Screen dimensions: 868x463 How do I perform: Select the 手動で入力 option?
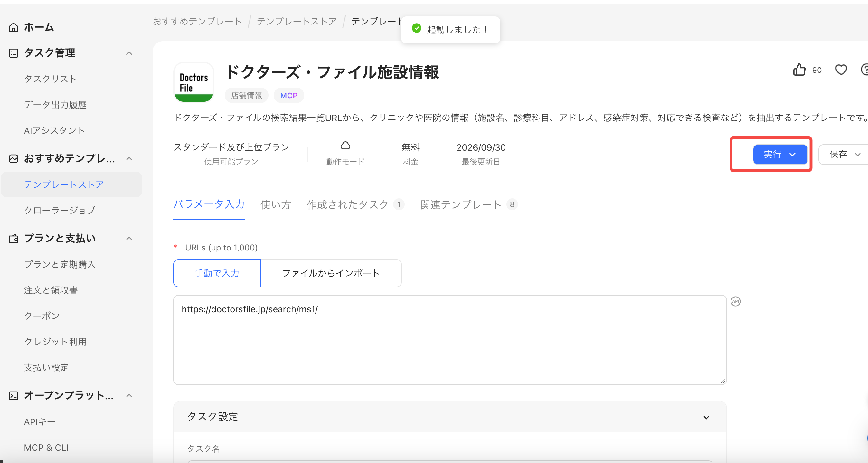pyautogui.click(x=217, y=273)
